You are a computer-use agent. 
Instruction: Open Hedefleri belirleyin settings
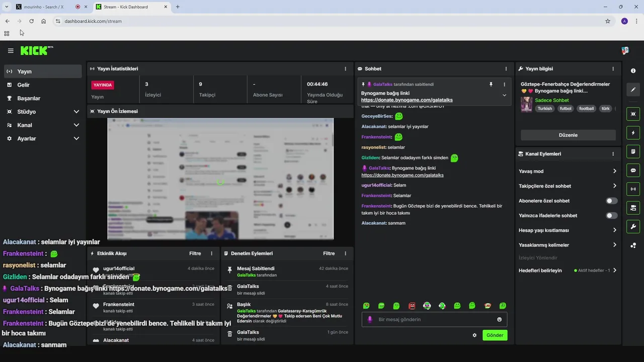point(614,270)
